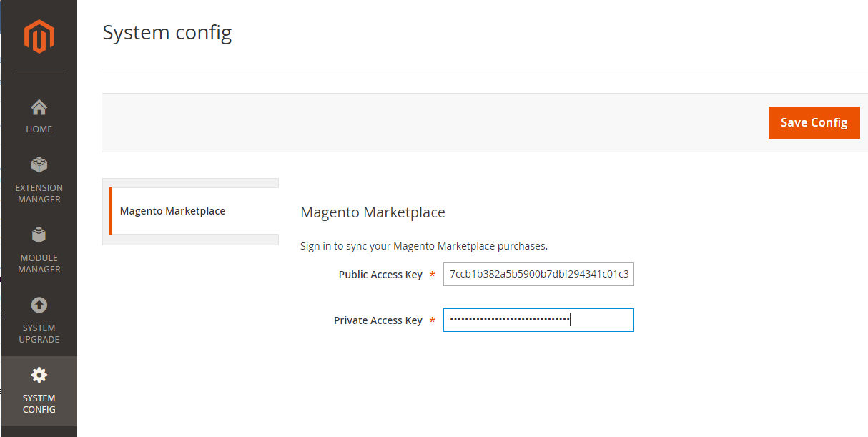The width and height of the screenshot is (868, 437).
Task: Click into the Private Access Key field
Action: pyautogui.click(x=538, y=320)
